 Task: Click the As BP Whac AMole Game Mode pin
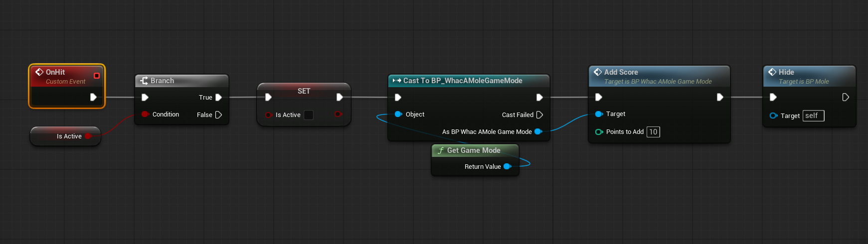coord(538,131)
